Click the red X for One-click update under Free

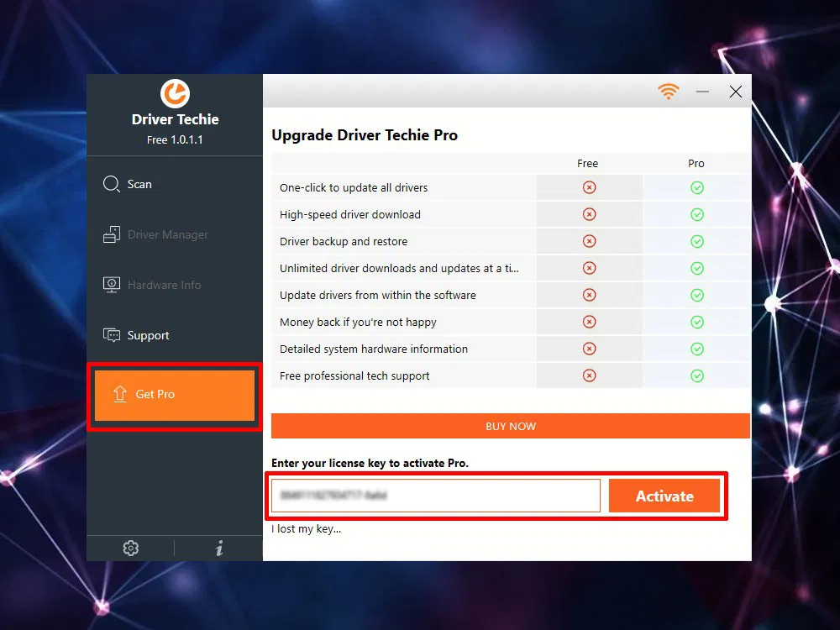588,187
